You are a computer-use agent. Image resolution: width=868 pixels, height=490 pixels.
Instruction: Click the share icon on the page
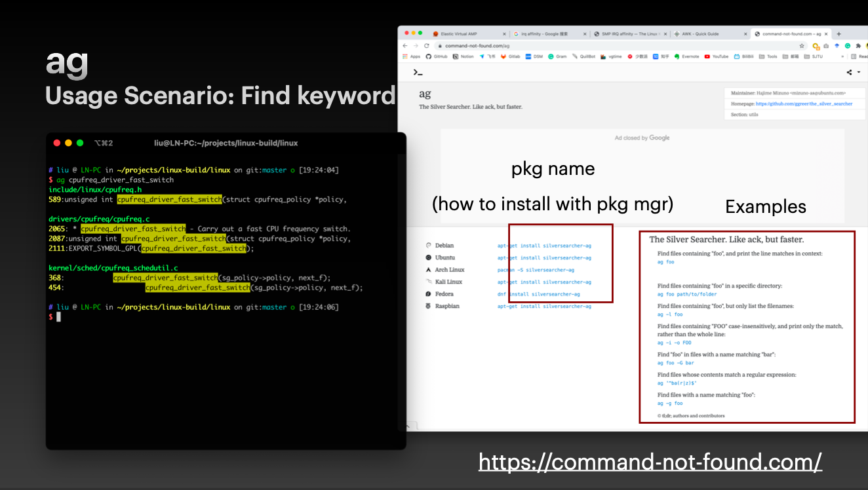[849, 73]
